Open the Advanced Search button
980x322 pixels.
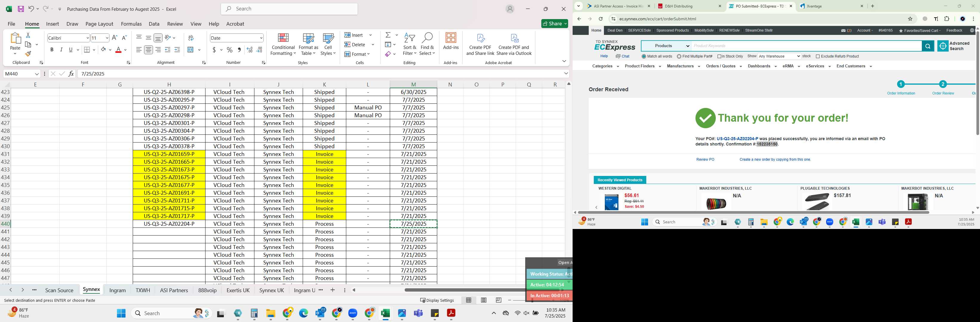click(953, 46)
